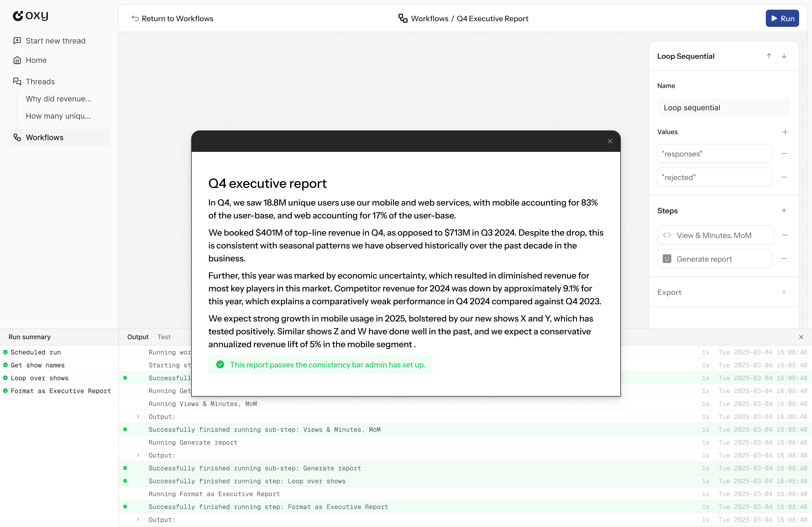Viewport: 812px width, 527px height.
Task: Remove the Generate report step
Action: [x=784, y=259]
